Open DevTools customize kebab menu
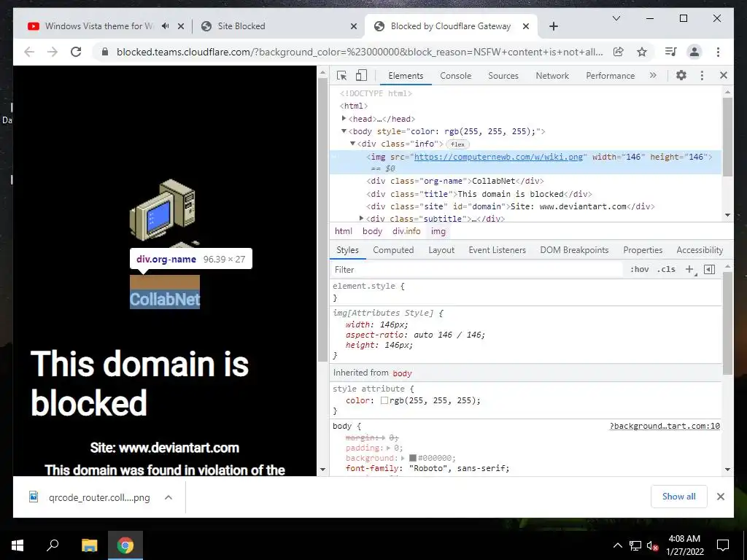This screenshot has width=747, height=560. click(702, 75)
